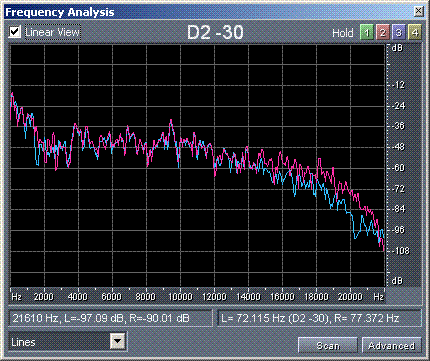Click the spectrum peak near 10000 Hz
This screenshot has width=430, height=361.
click(171, 120)
